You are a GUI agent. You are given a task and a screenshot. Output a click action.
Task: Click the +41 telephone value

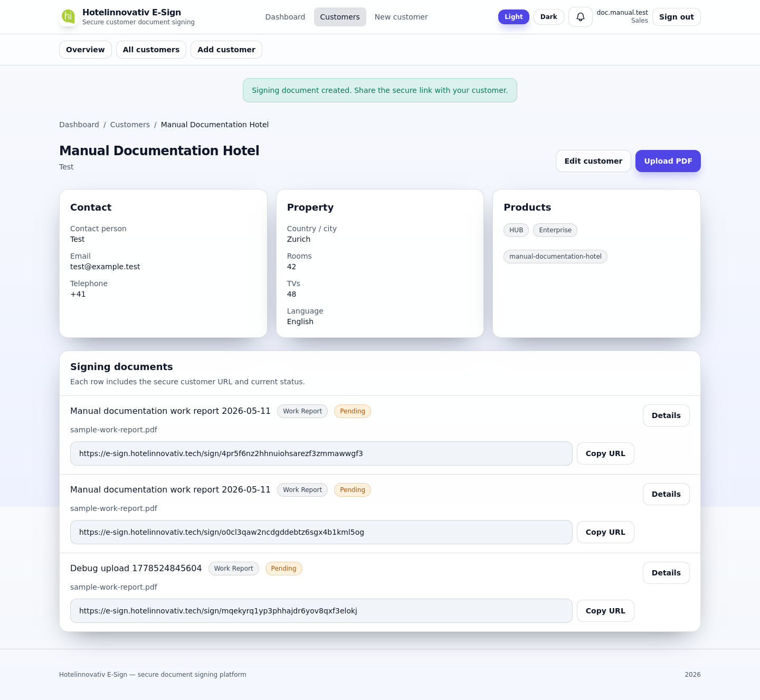click(x=78, y=294)
